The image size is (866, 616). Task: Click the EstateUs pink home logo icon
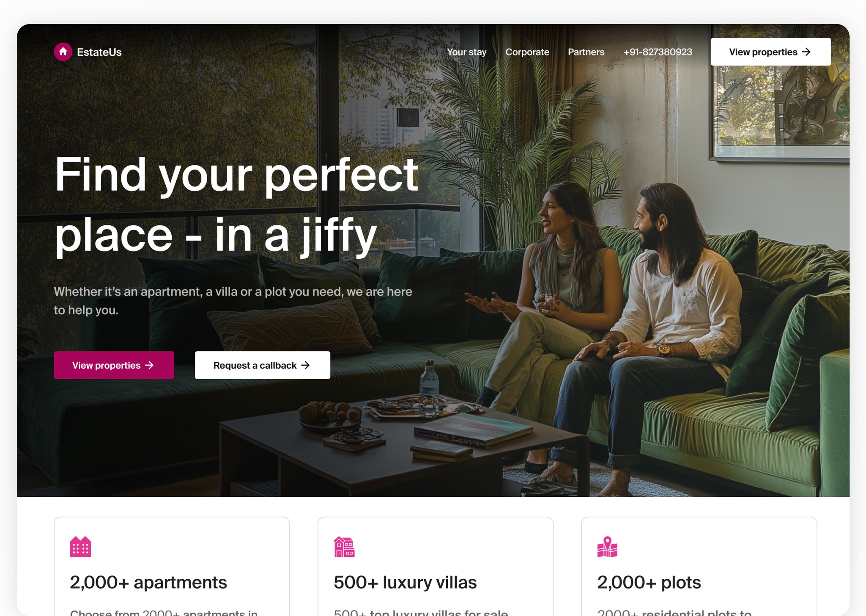(63, 52)
